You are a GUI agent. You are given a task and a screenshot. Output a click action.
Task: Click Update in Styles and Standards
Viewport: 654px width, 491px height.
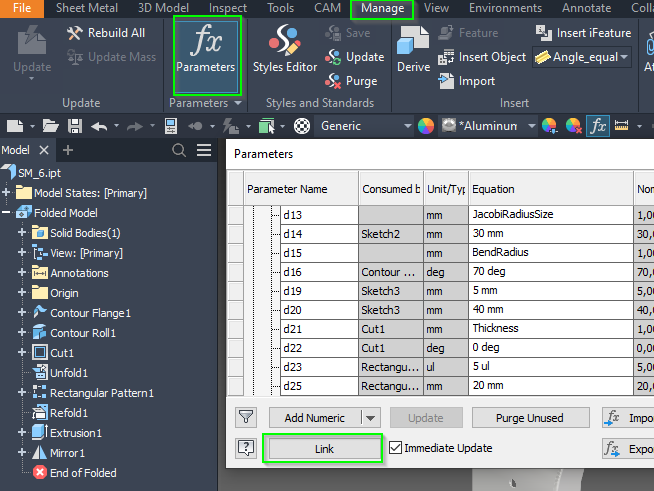coord(355,57)
